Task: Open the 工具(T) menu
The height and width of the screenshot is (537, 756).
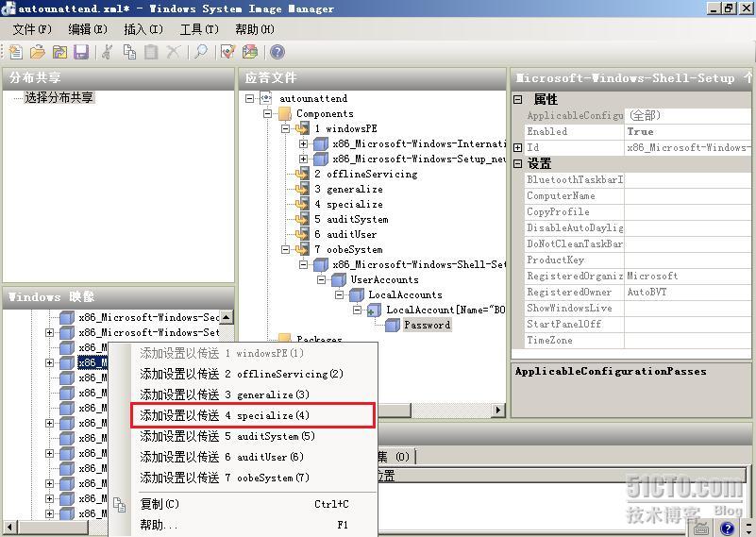Action: pyautogui.click(x=199, y=29)
